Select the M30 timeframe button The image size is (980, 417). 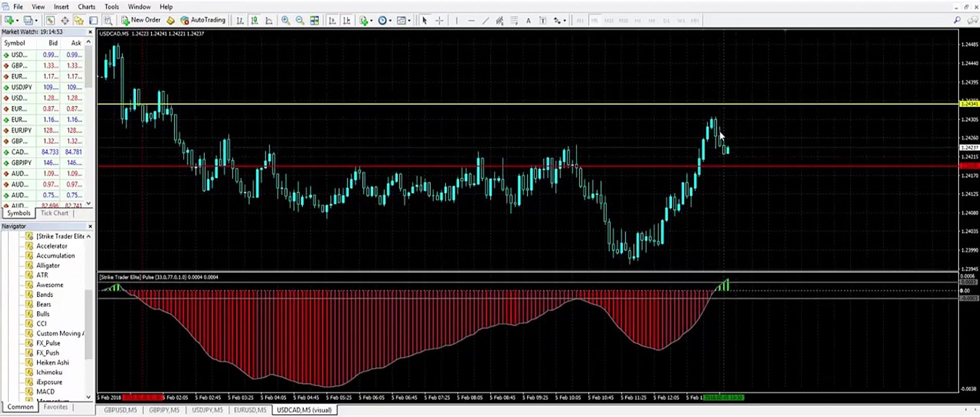[x=623, y=20]
